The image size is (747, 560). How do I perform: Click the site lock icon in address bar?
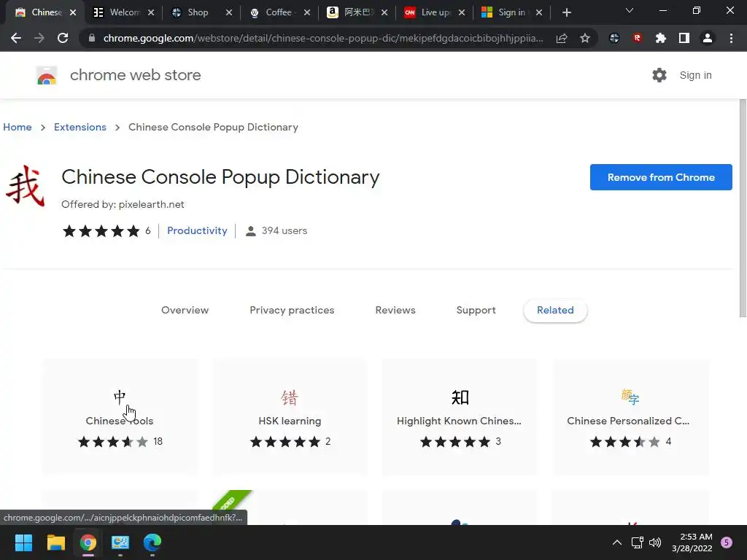pos(92,38)
